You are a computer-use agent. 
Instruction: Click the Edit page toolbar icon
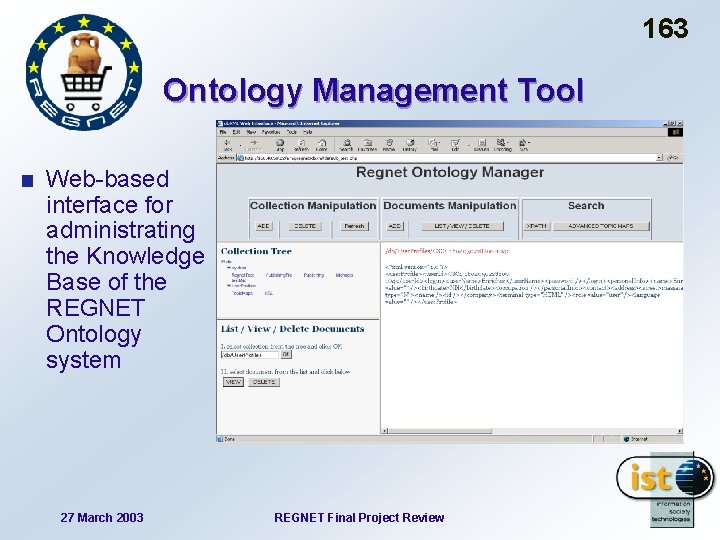455,144
